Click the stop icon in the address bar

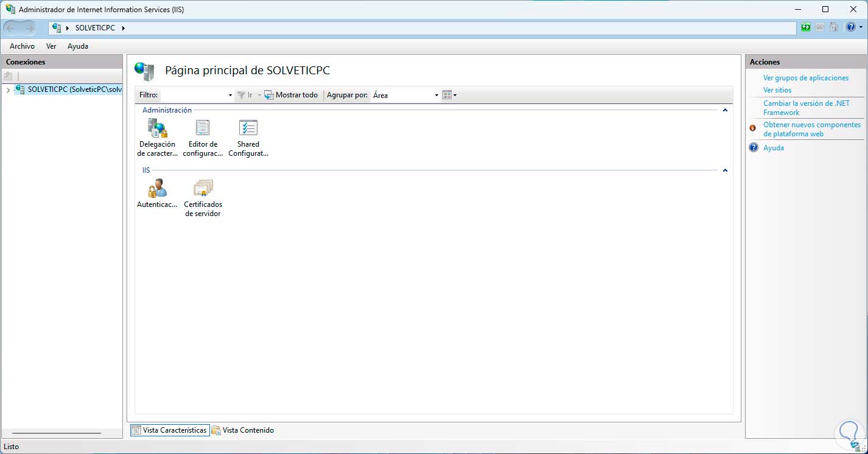pos(820,27)
